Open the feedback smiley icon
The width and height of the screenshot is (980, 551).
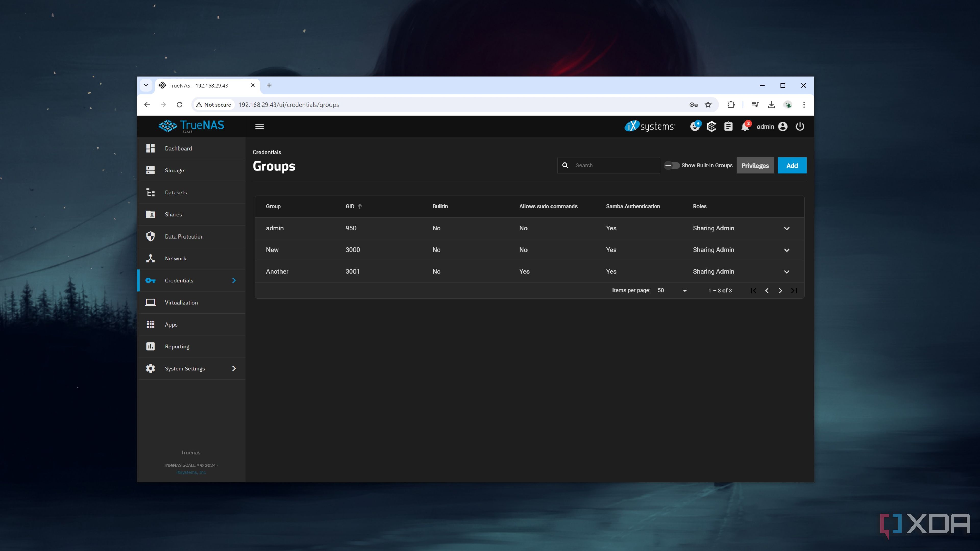[x=695, y=127]
